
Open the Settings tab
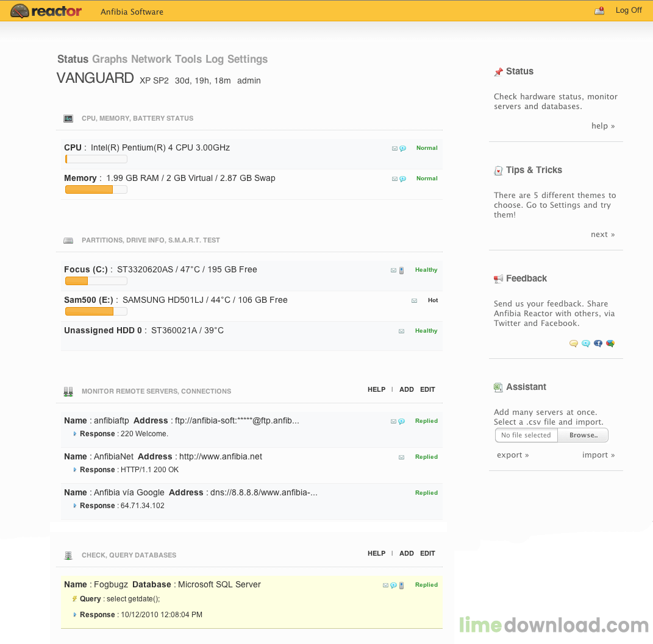tap(247, 59)
